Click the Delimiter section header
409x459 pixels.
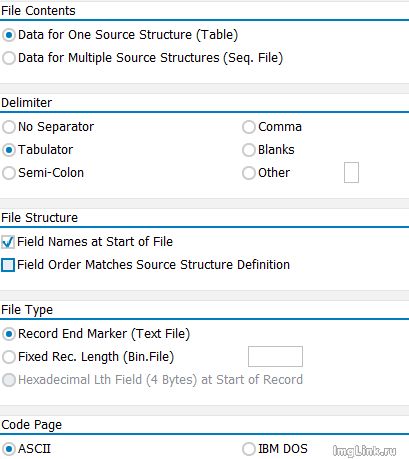26,102
